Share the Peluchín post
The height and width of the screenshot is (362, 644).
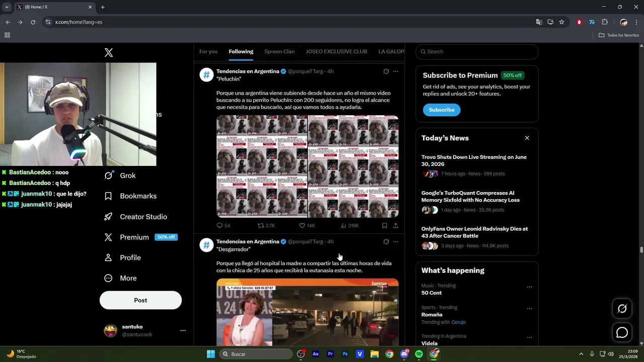[395, 226]
